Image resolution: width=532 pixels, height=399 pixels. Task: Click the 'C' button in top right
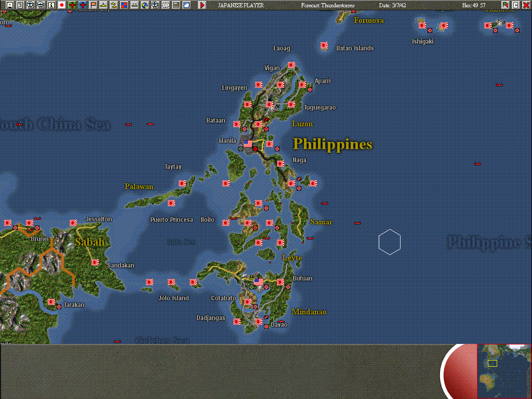[x=515, y=5]
